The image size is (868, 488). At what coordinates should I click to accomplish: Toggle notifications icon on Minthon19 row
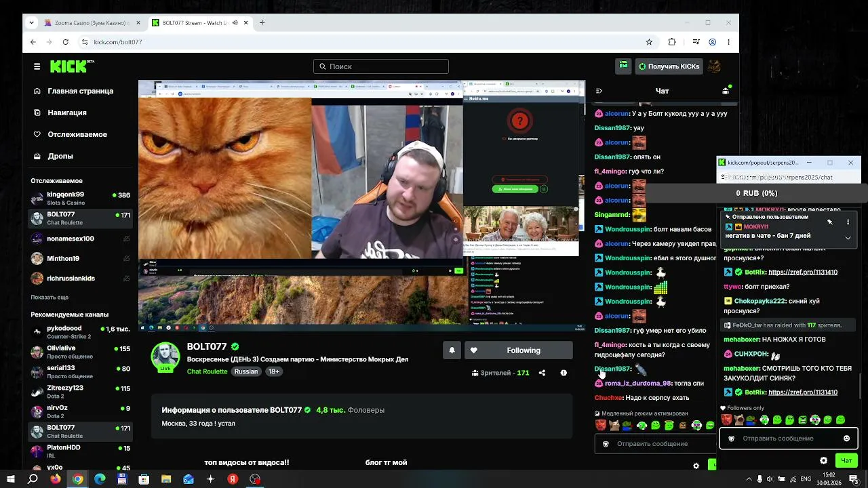(x=126, y=258)
